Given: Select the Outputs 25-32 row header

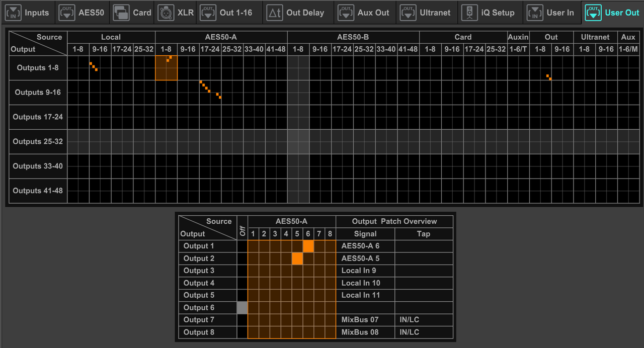Looking at the screenshot, I should pos(38,142).
